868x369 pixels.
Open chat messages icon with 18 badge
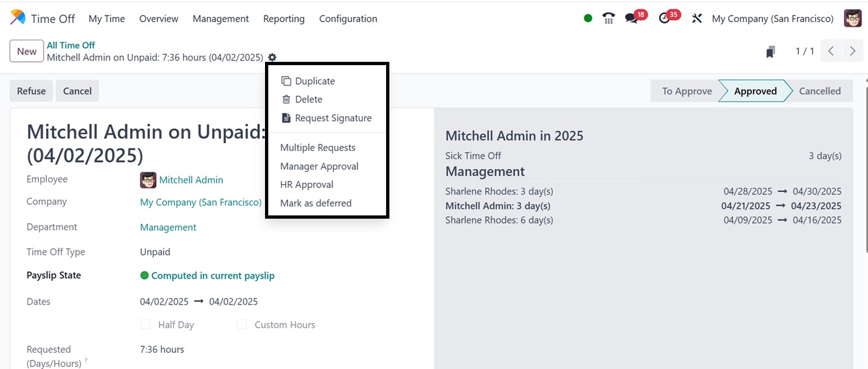(x=631, y=18)
